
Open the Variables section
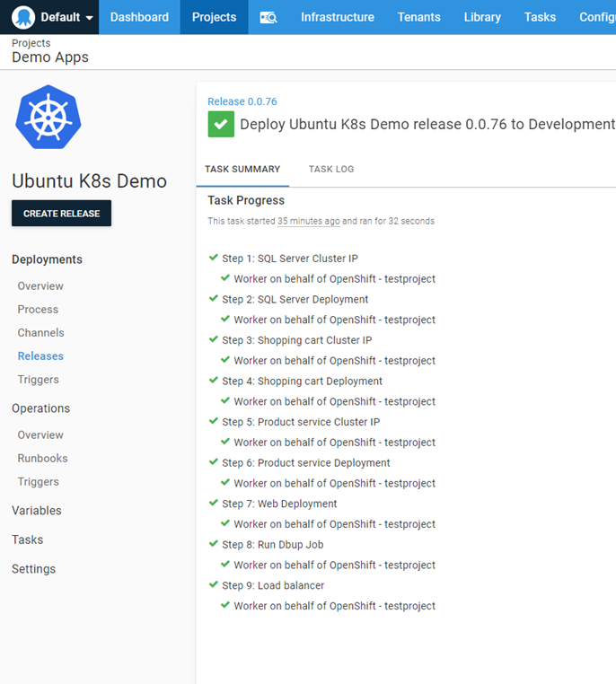[37, 511]
